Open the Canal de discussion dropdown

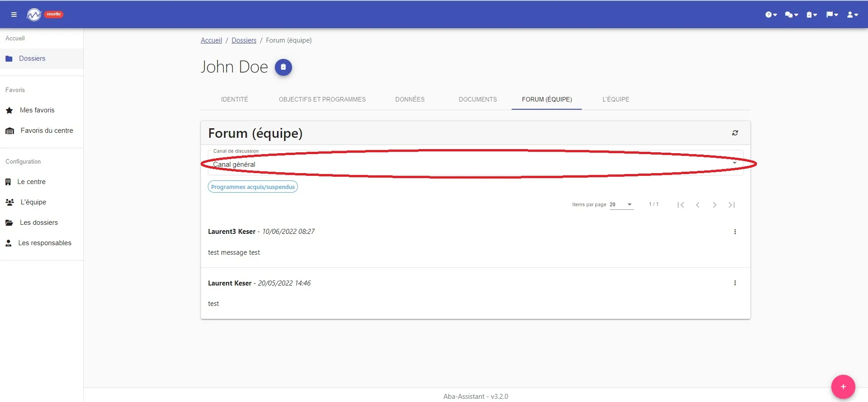475,163
